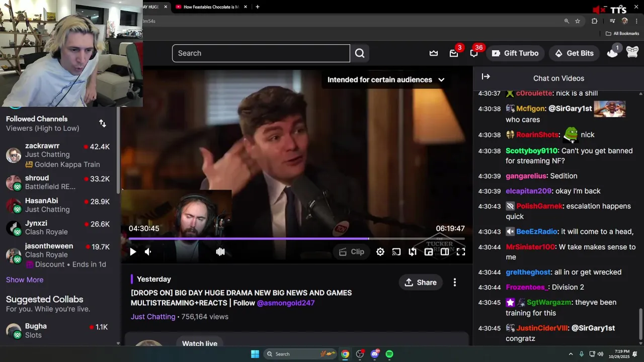Open the user avatar account menu

(632, 52)
